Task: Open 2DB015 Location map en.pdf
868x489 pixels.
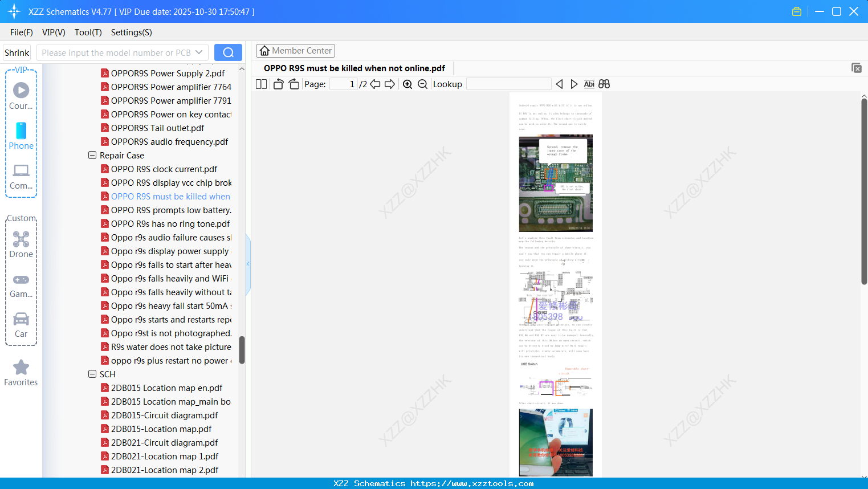Action: coord(166,388)
